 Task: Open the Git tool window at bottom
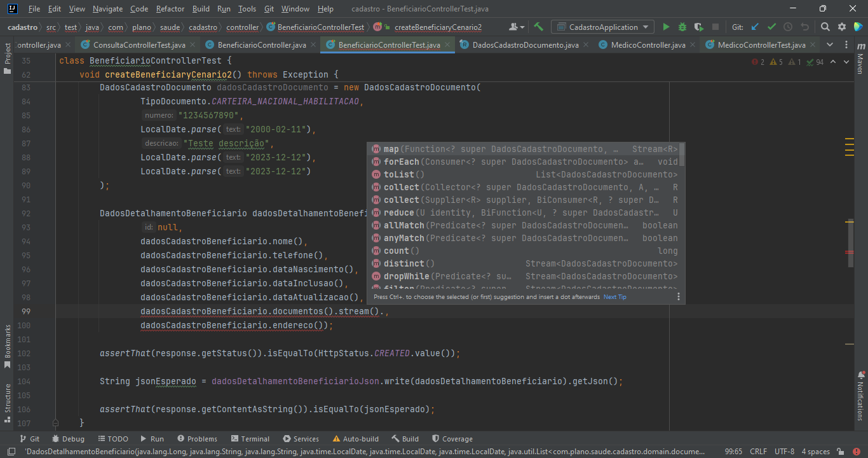point(29,439)
